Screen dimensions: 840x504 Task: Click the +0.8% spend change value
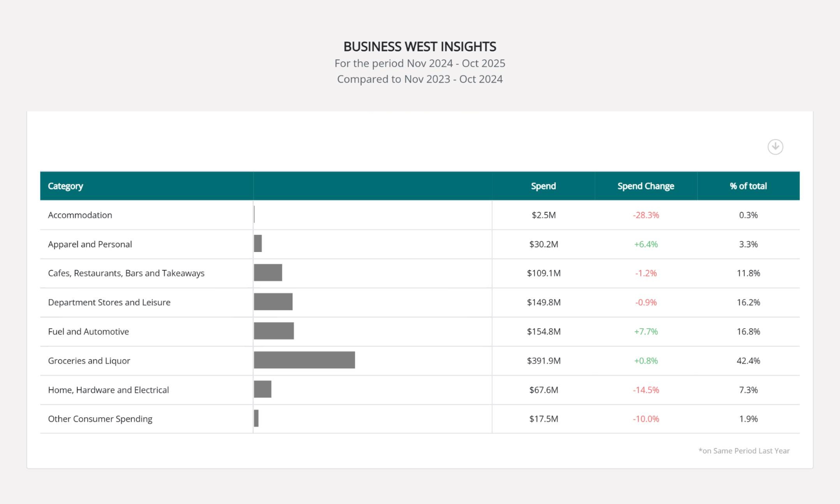(x=646, y=361)
